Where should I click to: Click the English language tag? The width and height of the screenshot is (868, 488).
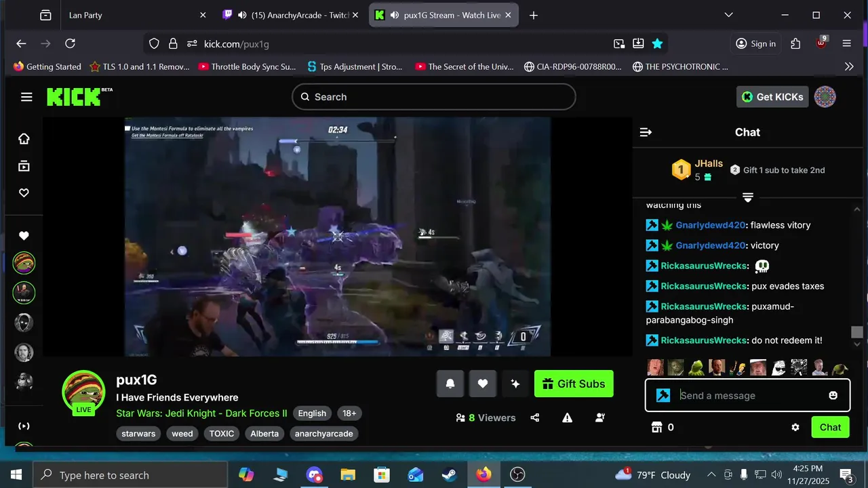[312, 413]
